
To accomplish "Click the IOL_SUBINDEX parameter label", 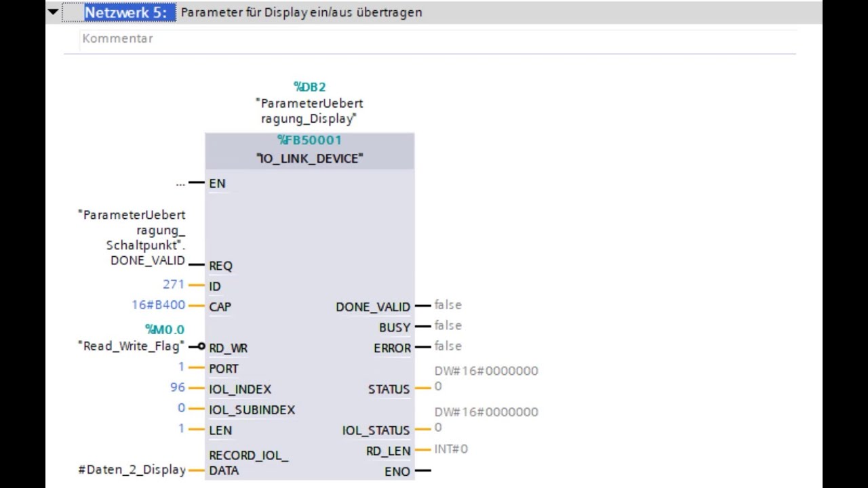I will [x=252, y=410].
